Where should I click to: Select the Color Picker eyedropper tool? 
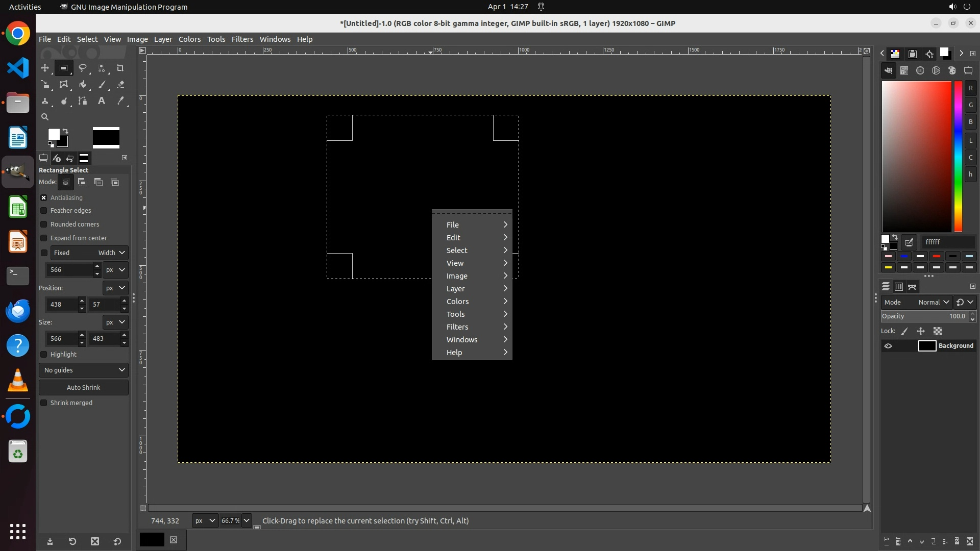pos(120,101)
